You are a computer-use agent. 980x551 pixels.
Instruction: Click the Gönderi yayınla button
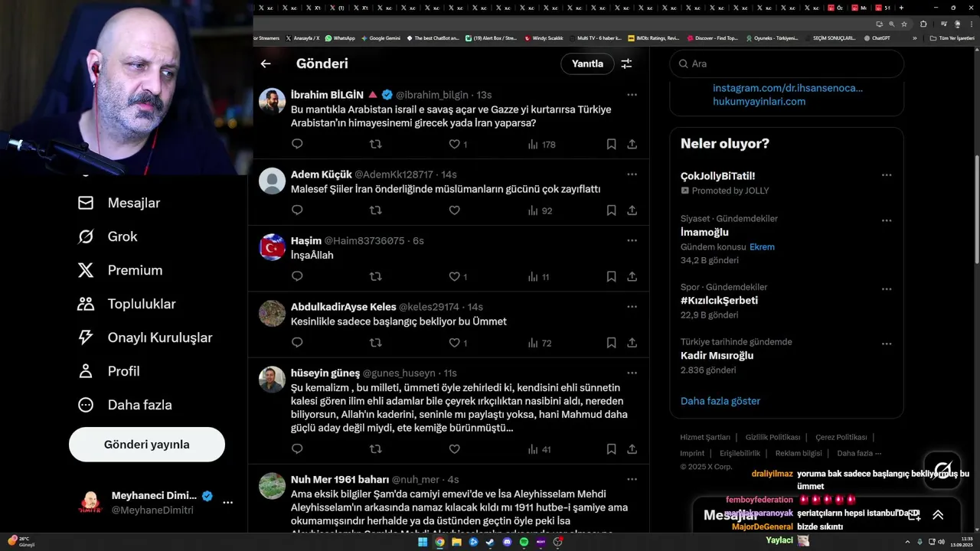coord(147,445)
